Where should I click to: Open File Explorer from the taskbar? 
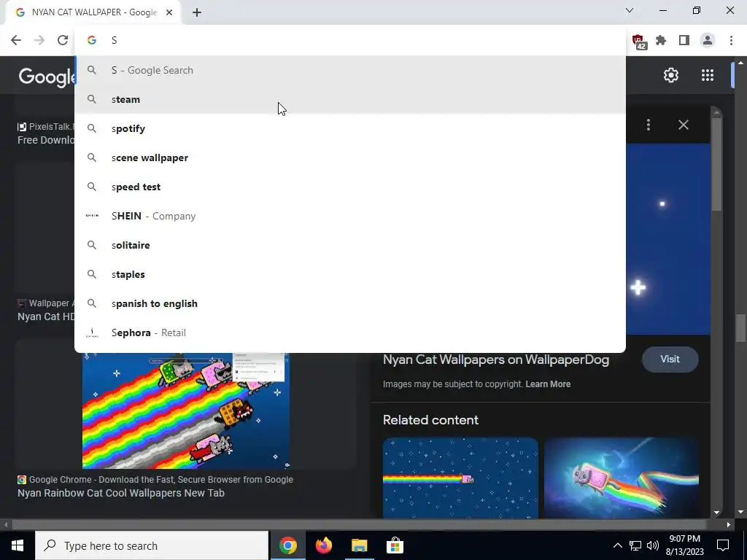[359, 545]
